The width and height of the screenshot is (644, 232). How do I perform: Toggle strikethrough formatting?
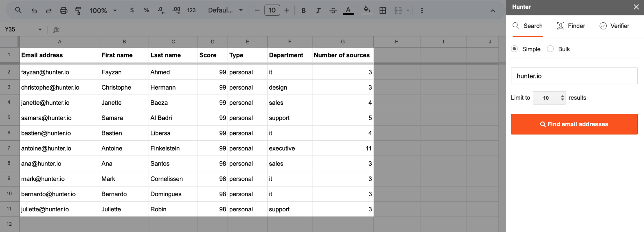coord(333,10)
